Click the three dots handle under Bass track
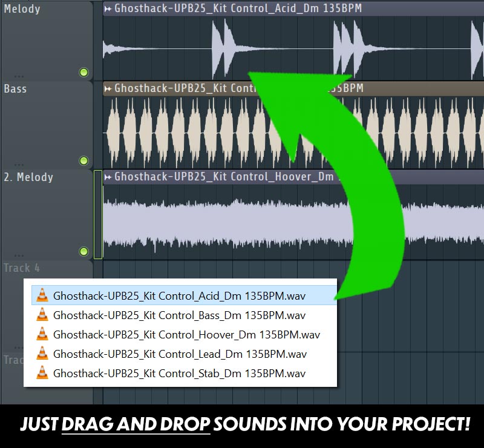Screen dimensions: 484x448 (19, 165)
